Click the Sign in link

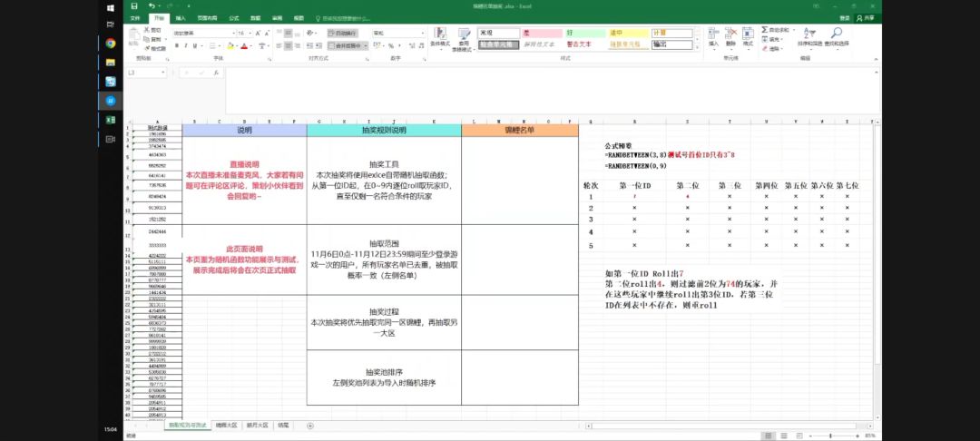point(845,19)
